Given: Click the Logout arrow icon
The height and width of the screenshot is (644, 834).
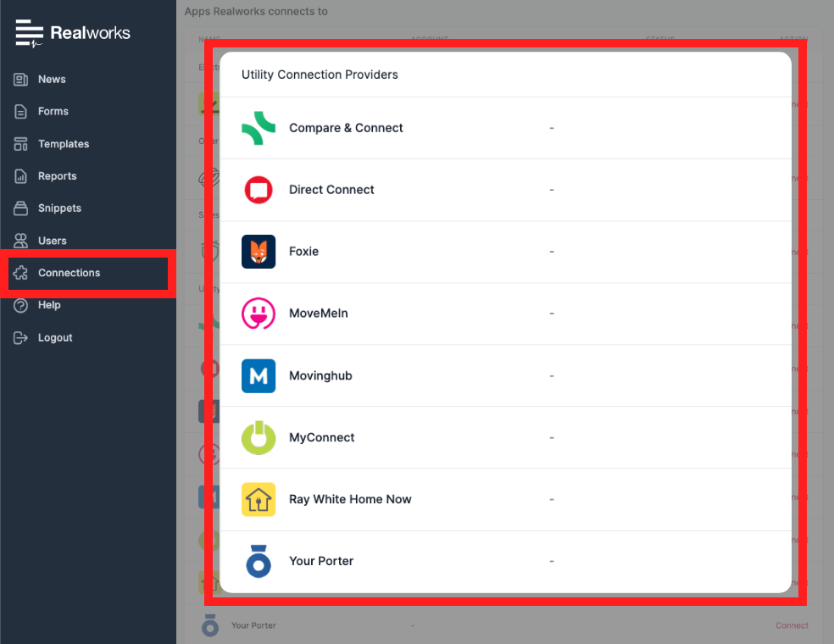Looking at the screenshot, I should tap(20, 338).
